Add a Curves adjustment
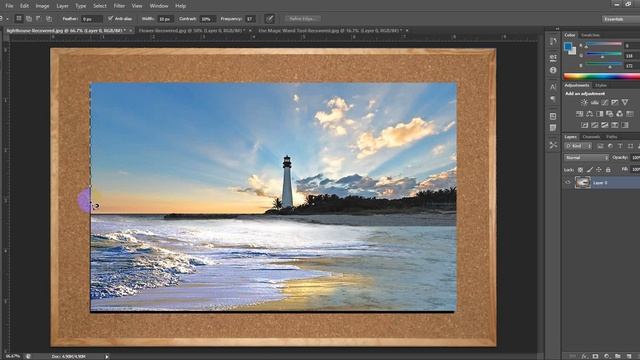Viewport: 640px width, 360px height. (604, 102)
